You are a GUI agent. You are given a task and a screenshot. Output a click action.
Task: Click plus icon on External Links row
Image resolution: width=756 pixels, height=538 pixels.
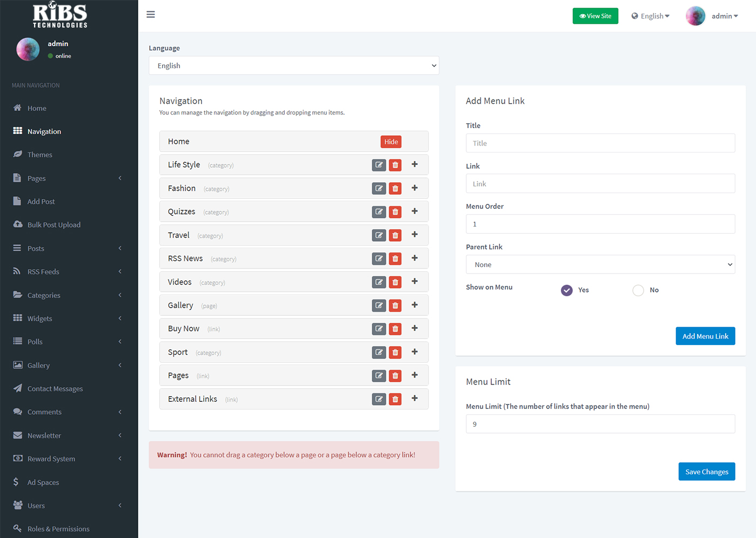(414, 398)
